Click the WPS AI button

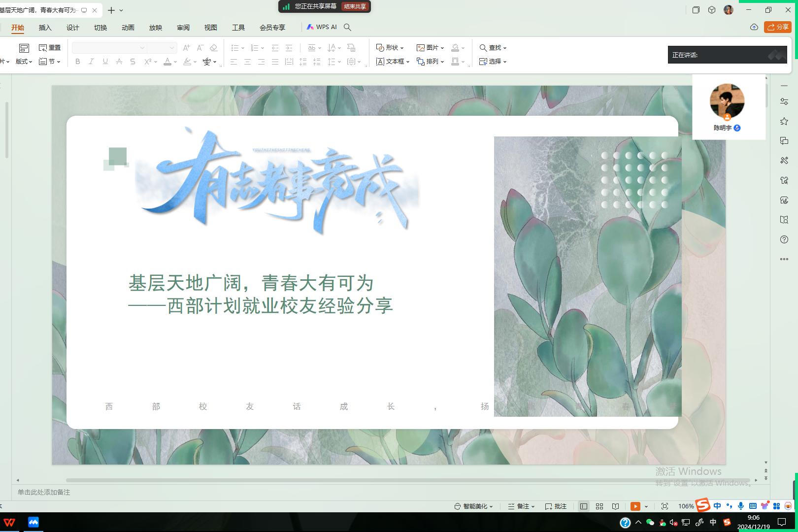322,27
